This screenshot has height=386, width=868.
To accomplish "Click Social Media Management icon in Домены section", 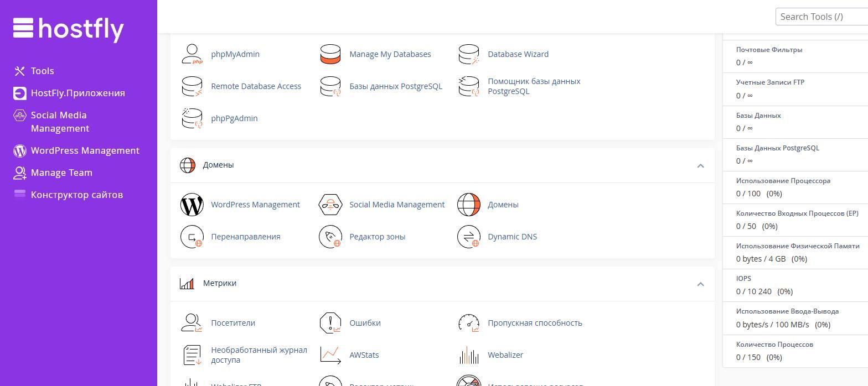I will click(330, 205).
